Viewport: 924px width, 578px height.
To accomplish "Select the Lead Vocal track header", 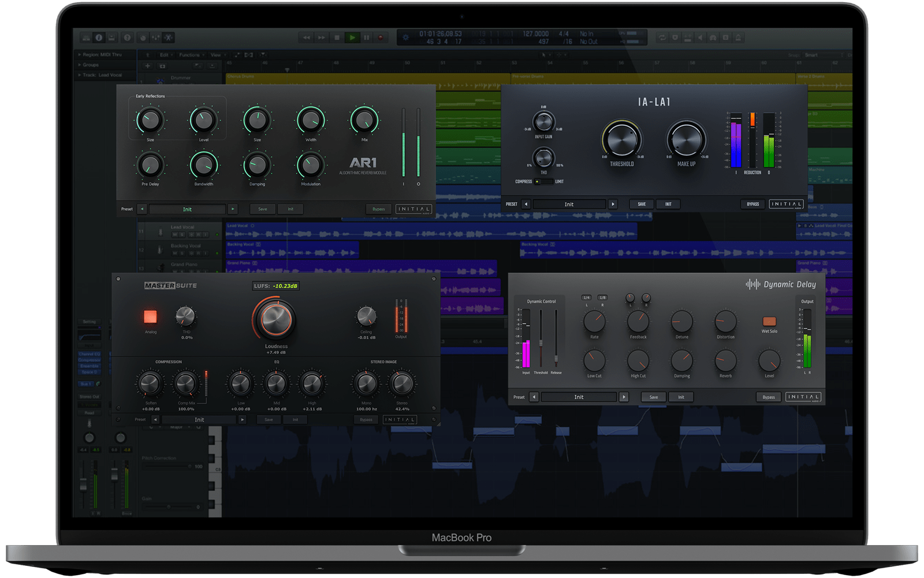I will 181,231.
